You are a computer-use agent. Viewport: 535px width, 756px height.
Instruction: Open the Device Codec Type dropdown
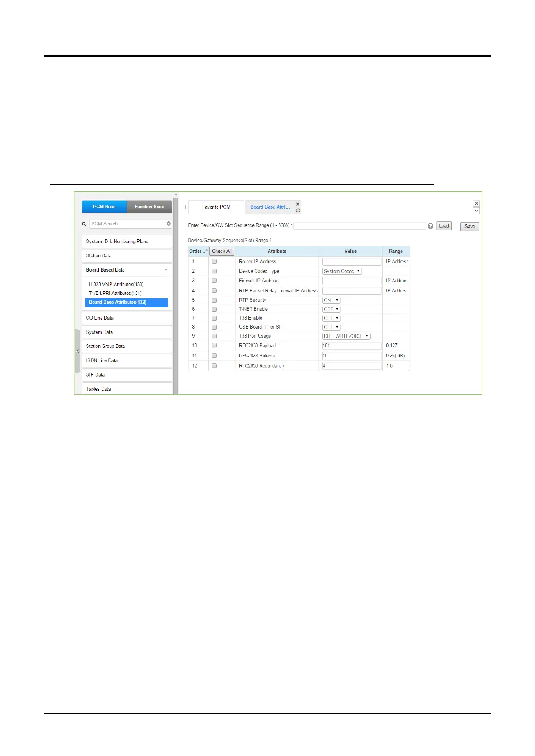[342, 271]
